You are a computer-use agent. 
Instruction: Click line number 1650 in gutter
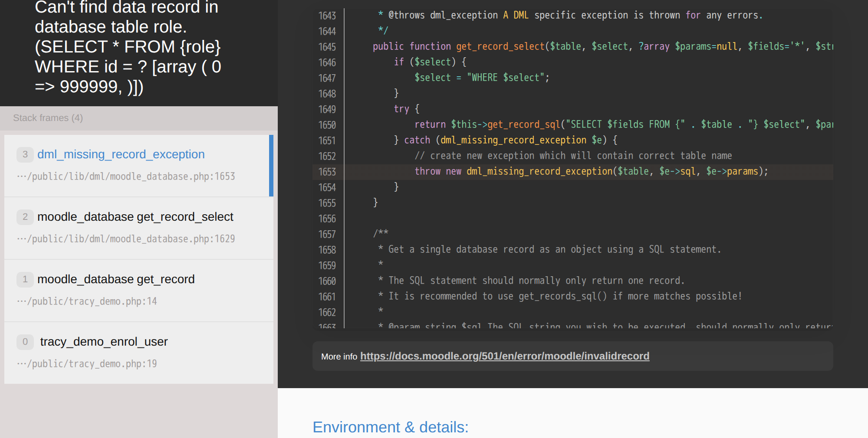[x=327, y=125]
